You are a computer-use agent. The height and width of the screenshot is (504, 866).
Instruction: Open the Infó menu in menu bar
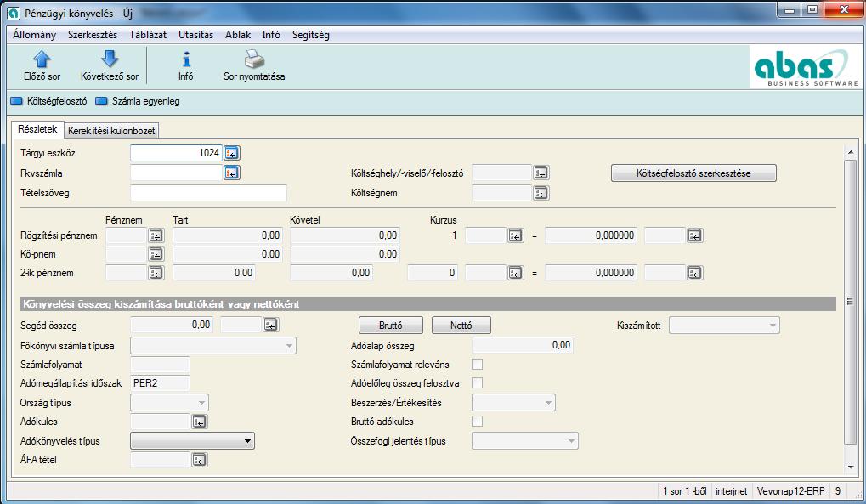[270, 35]
